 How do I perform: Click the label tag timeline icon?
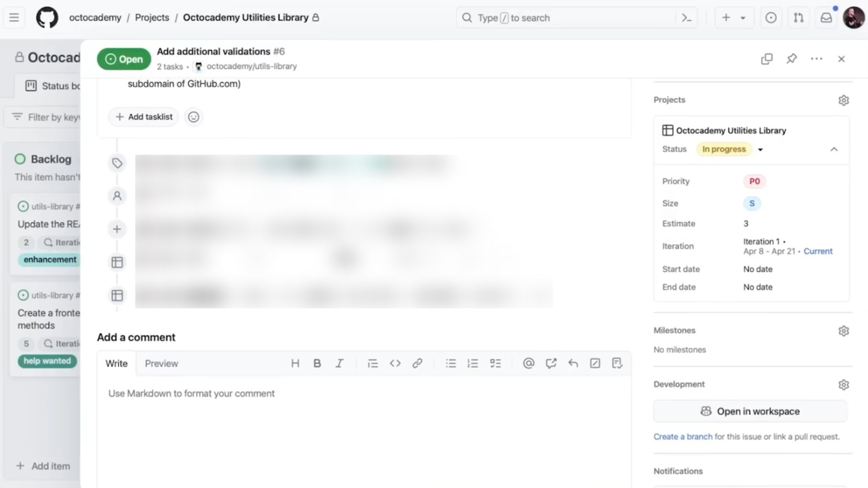point(117,164)
